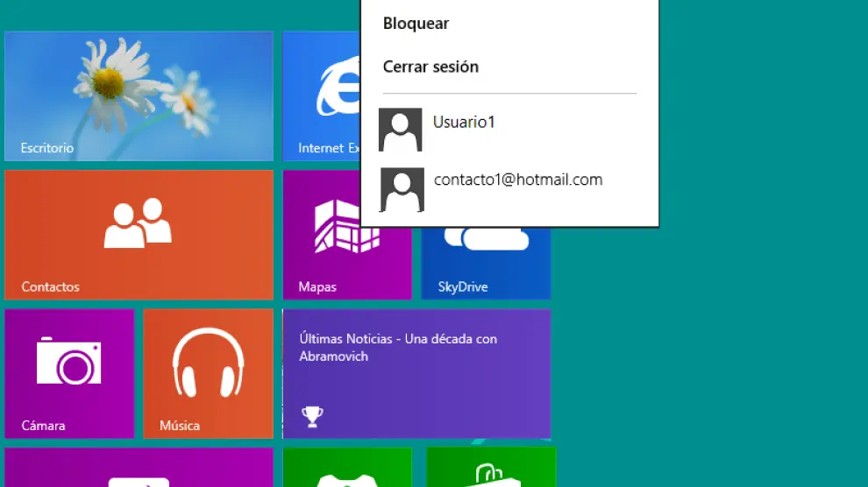Screen dimensions: 868x487
Task: Open the Escritorio daisy desktop tile
Action: click(x=139, y=88)
